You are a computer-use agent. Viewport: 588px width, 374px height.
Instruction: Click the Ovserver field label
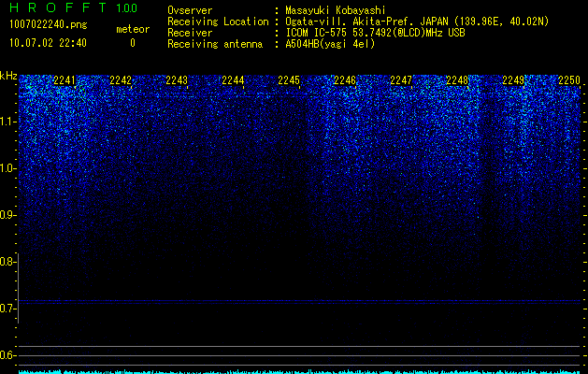190,10
